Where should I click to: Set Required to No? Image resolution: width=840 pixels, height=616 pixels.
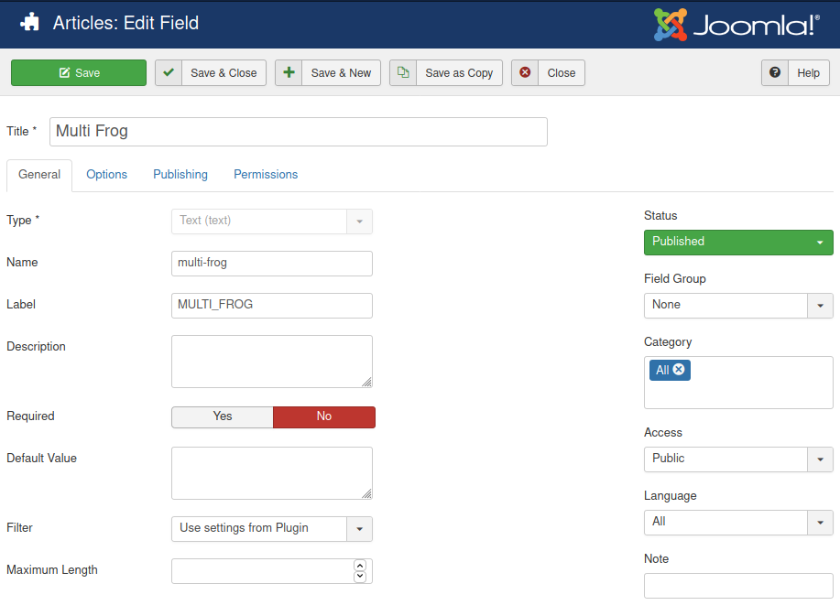pos(324,416)
